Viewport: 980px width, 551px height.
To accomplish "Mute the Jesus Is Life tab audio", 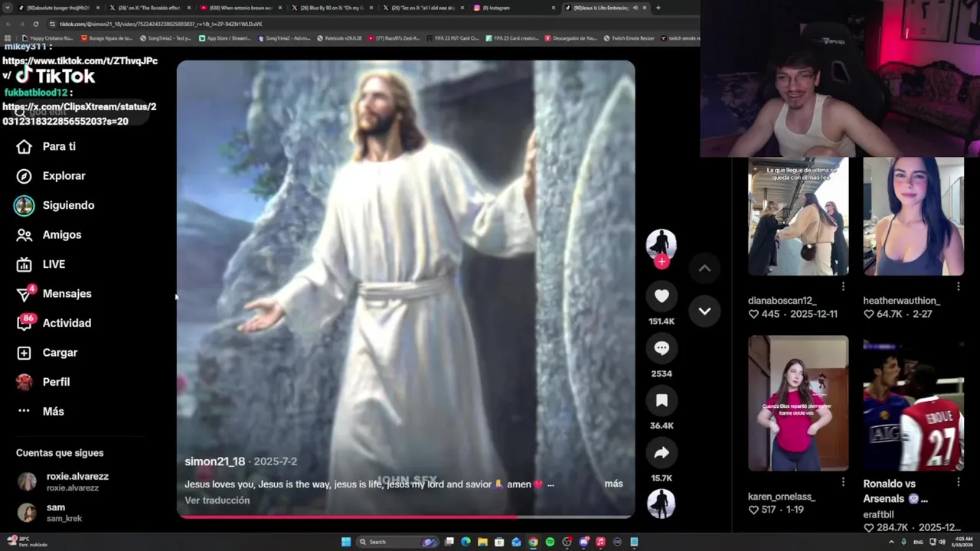I will pyautogui.click(x=635, y=8).
